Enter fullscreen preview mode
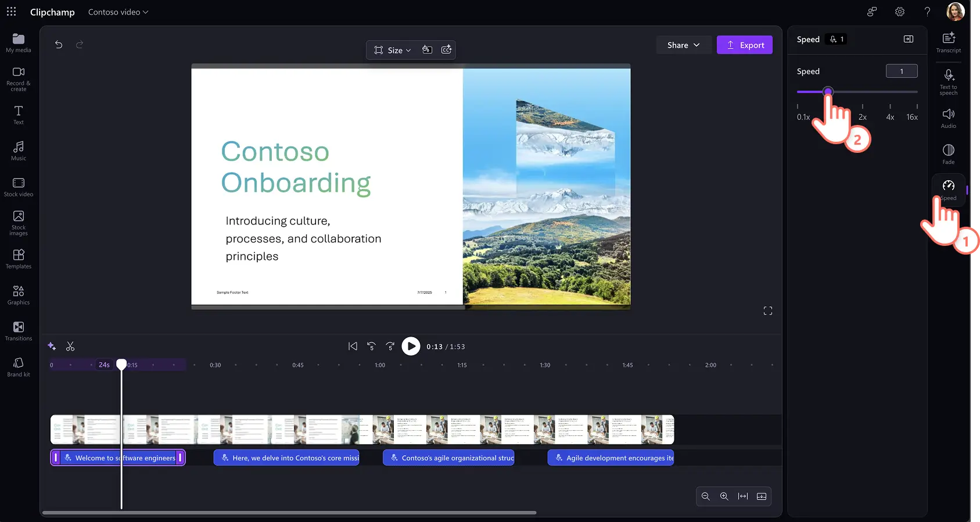 [768, 311]
